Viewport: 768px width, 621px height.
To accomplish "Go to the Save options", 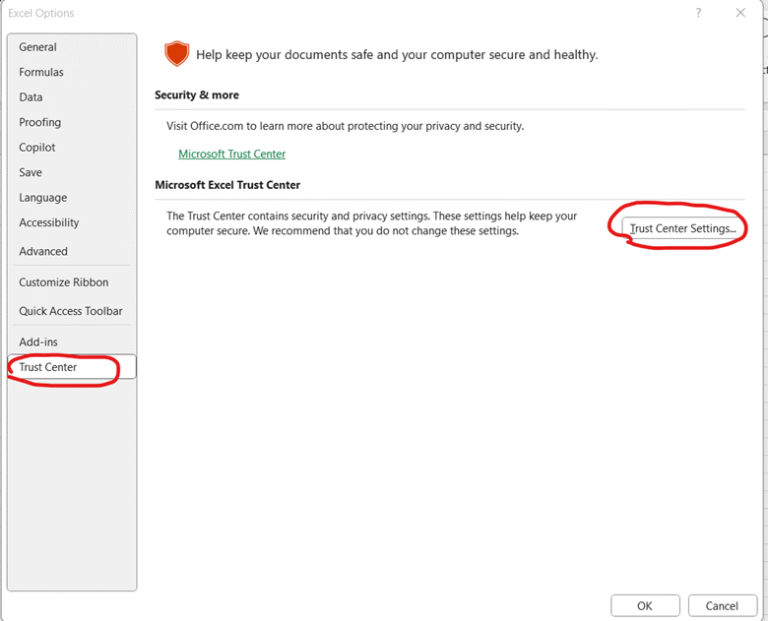I will [30, 172].
